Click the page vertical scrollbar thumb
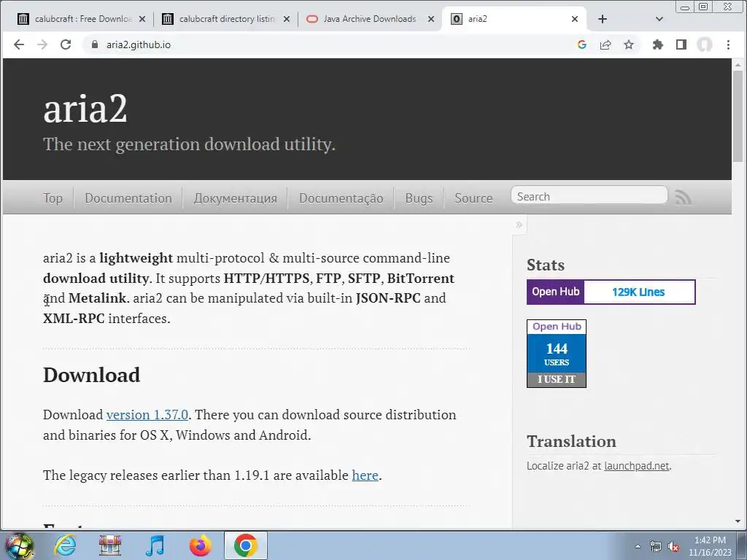Viewport: 747px width, 560px height. 738,116
